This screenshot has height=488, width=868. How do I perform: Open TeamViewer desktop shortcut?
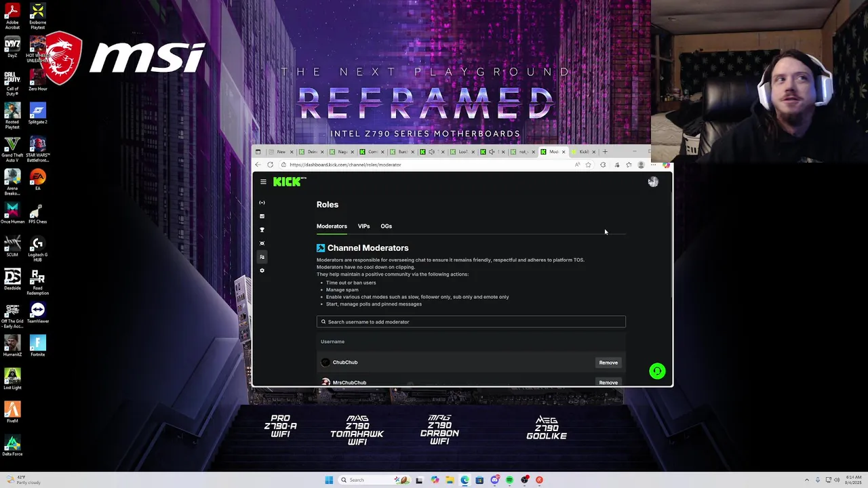click(37, 312)
